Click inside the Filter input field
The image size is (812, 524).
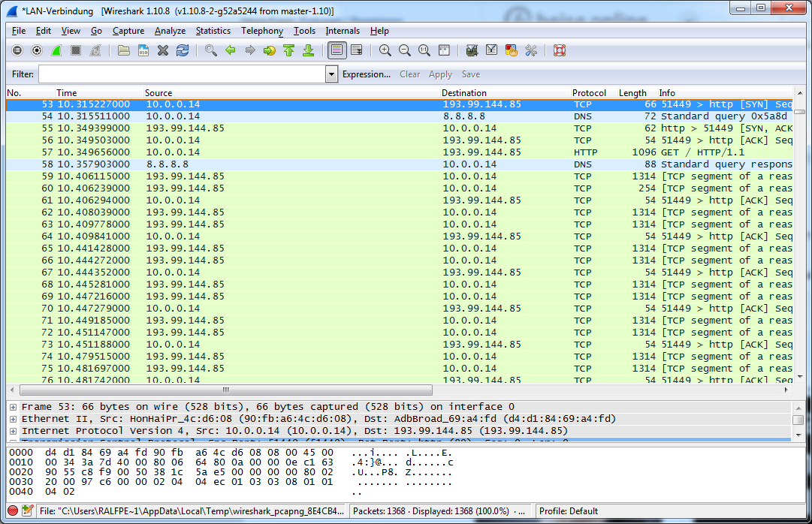(x=180, y=74)
